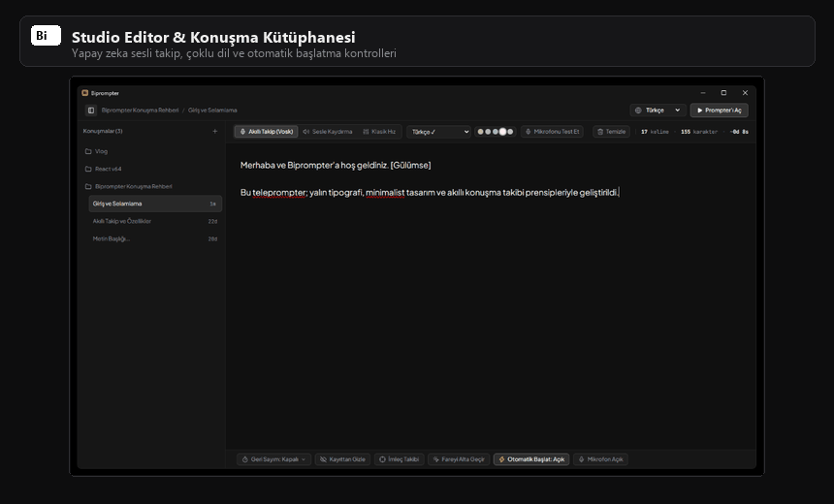This screenshot has width=834, height=504.
Task: Switch to Klasik Hız mode
Action: 379,131
